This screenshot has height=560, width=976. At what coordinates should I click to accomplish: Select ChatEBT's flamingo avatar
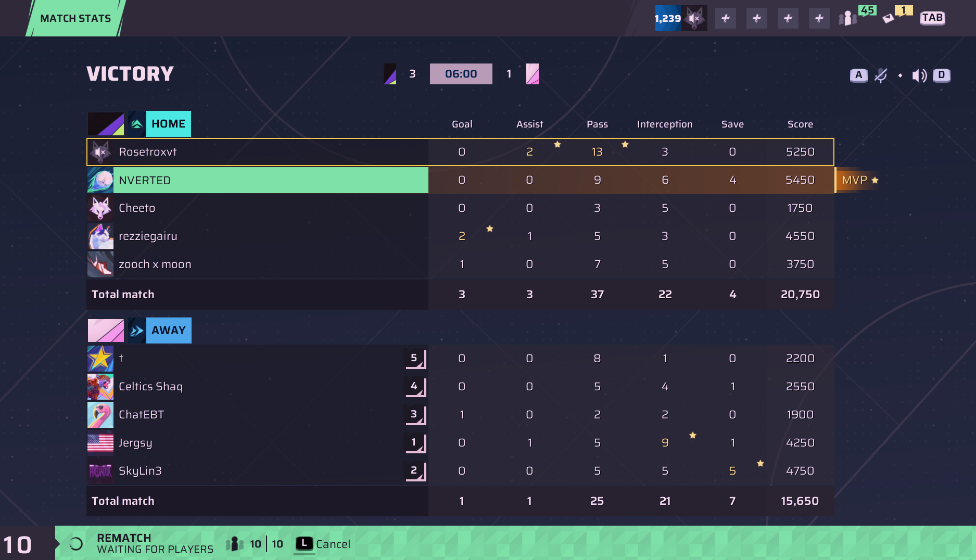point(100,415)
